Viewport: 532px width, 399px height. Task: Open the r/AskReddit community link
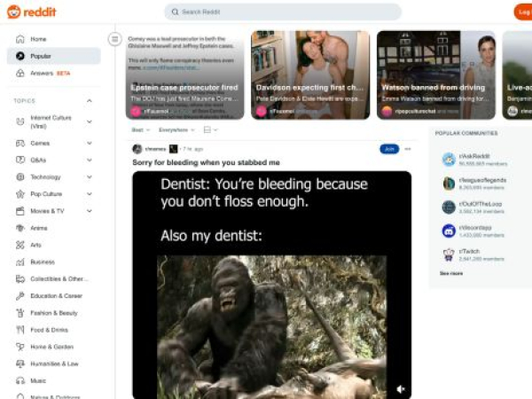coord(474,156)
